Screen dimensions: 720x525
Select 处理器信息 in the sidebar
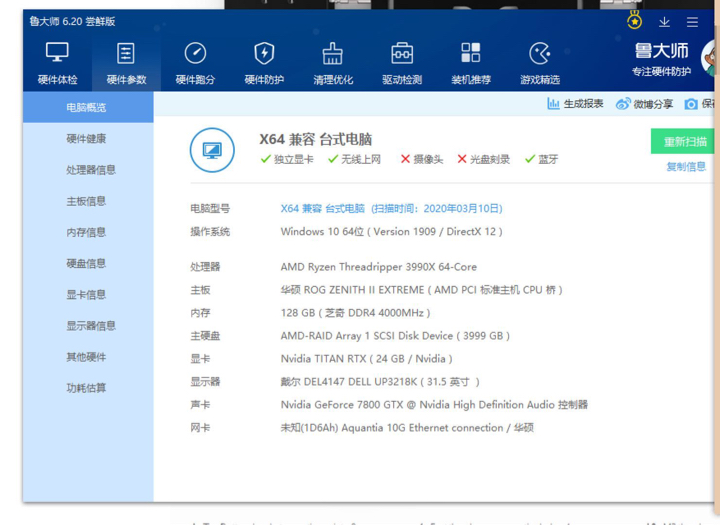pyautogui.click(x=91, y=170)
